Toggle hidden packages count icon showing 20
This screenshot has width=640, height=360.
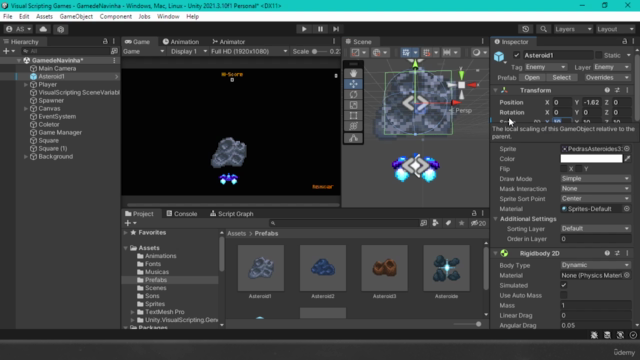click(x=478, y=223)
